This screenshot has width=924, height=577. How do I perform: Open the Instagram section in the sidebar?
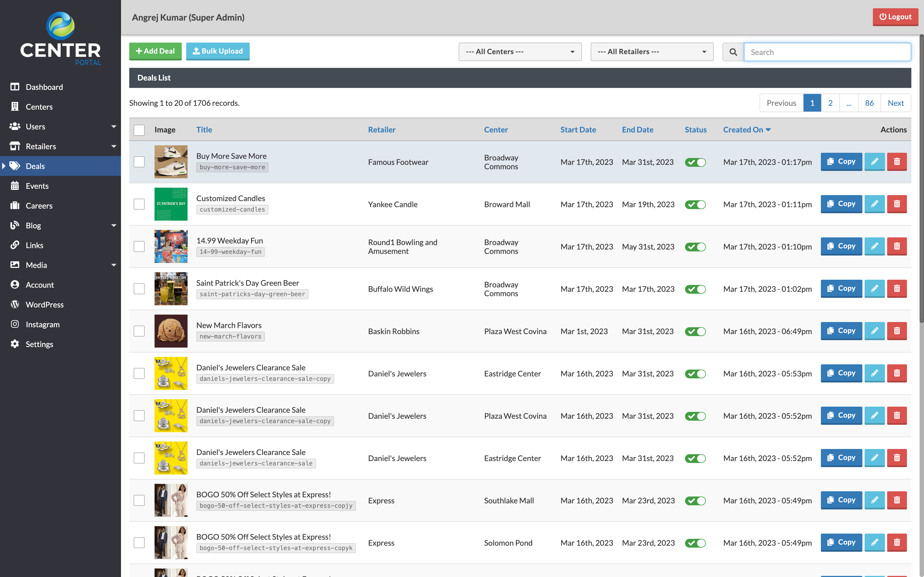(x=43, y=324)
